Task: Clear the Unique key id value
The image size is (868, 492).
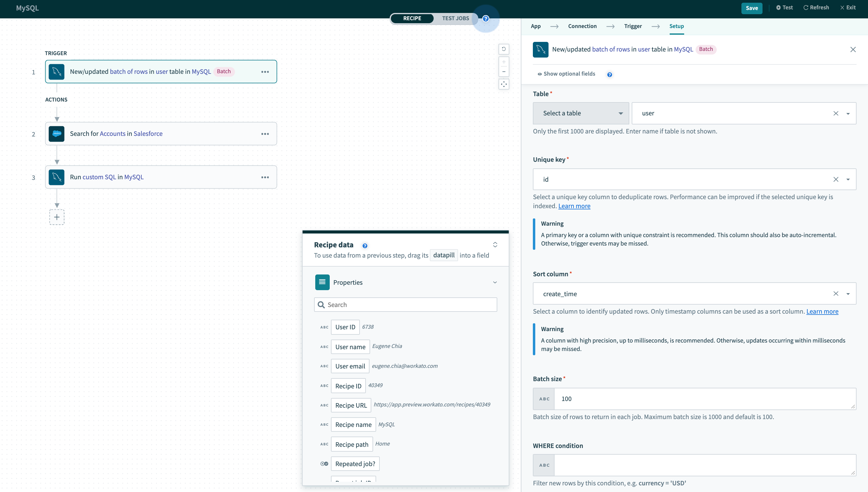Action: [x=835, y=180]
